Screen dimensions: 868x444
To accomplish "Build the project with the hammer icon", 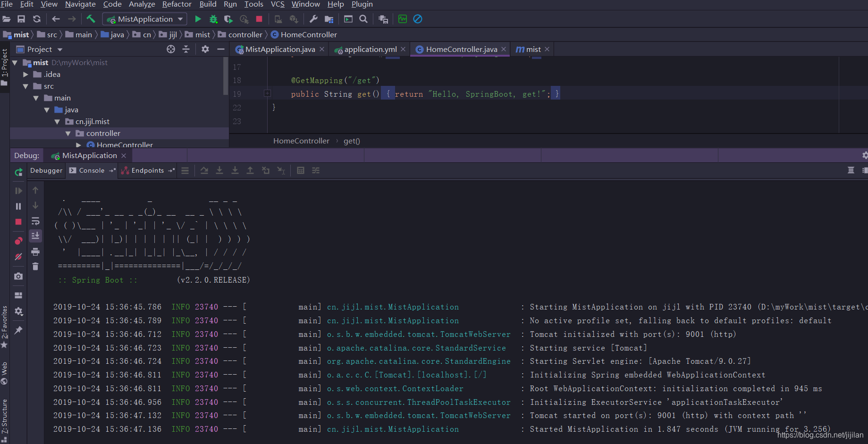I will point(91,19).
